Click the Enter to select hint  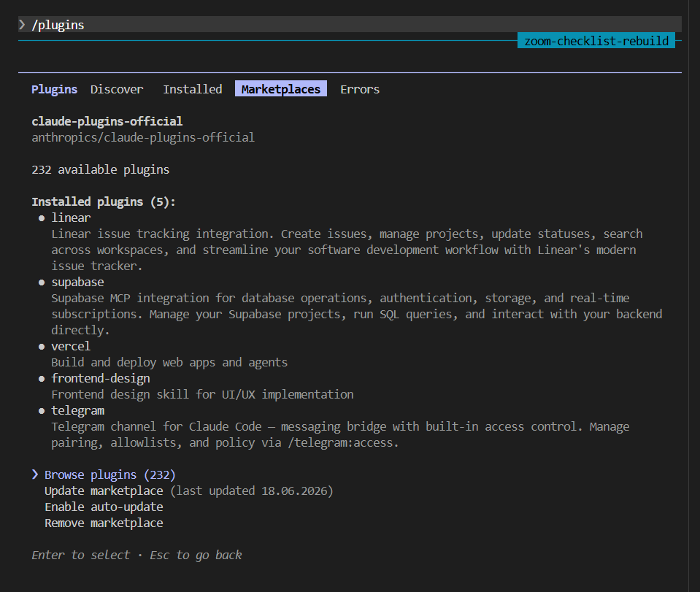point(80,555)
